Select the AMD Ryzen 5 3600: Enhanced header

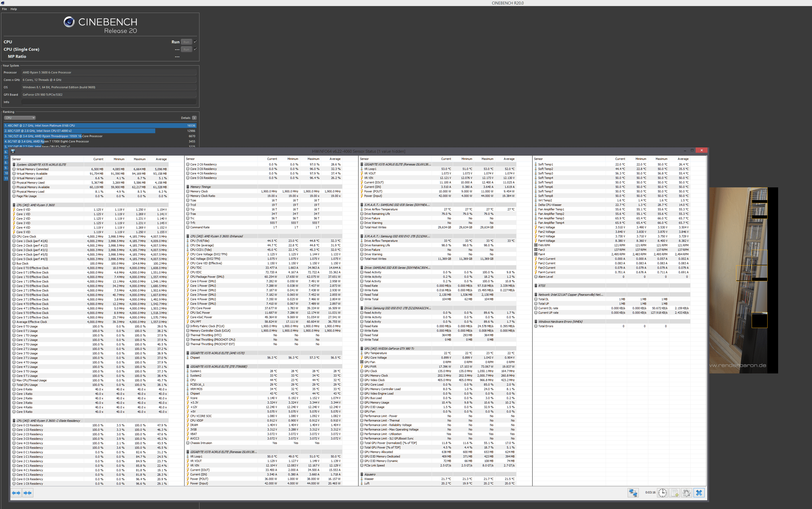[264, 236]
